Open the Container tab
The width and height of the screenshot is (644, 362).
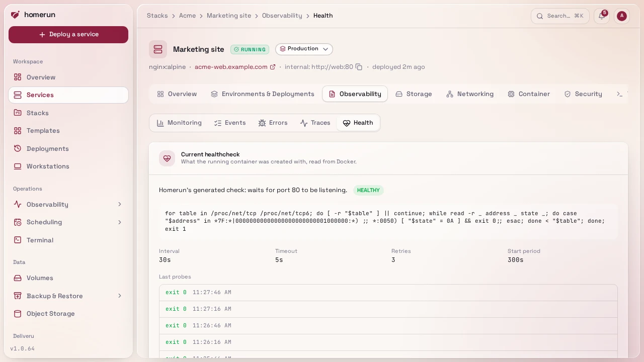pyautogui.click(x=528, y=94)
